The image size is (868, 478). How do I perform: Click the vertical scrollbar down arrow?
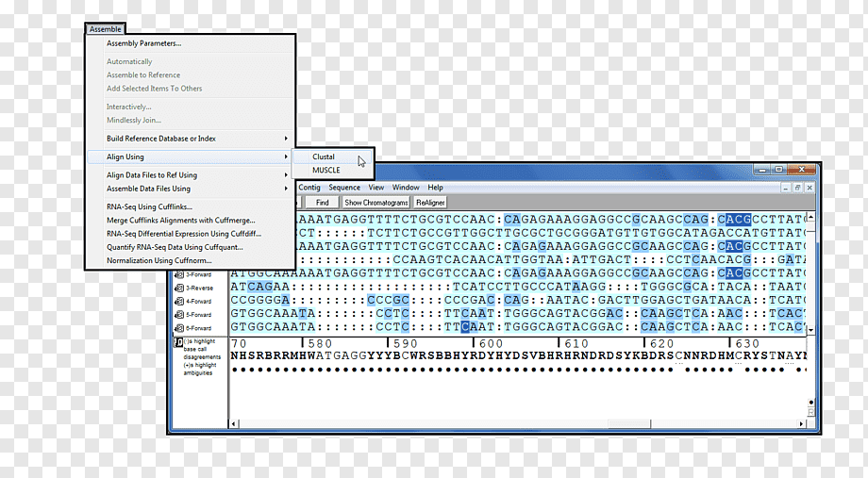click(x=811, y=330)
